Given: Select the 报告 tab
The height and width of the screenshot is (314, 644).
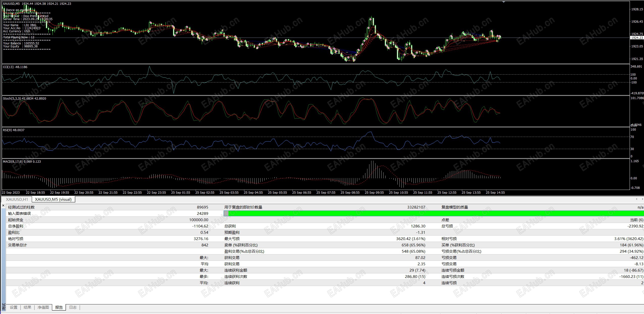Looking at the screenshot, I should point(59,307).
